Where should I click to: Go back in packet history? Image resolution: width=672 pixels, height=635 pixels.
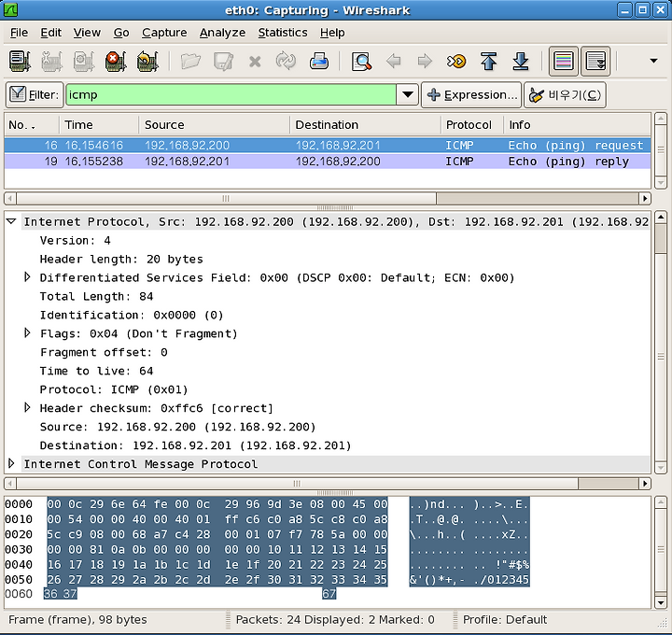pos(394,62)
